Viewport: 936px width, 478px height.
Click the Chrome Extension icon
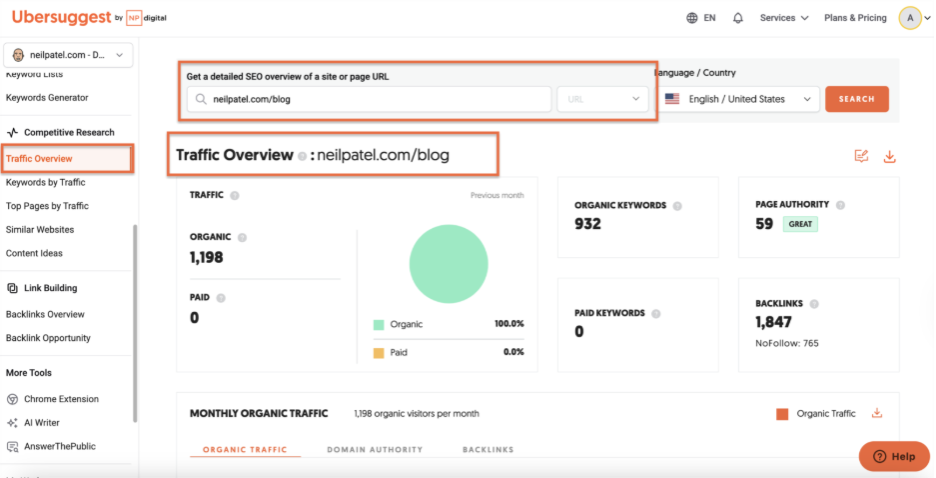12,399
